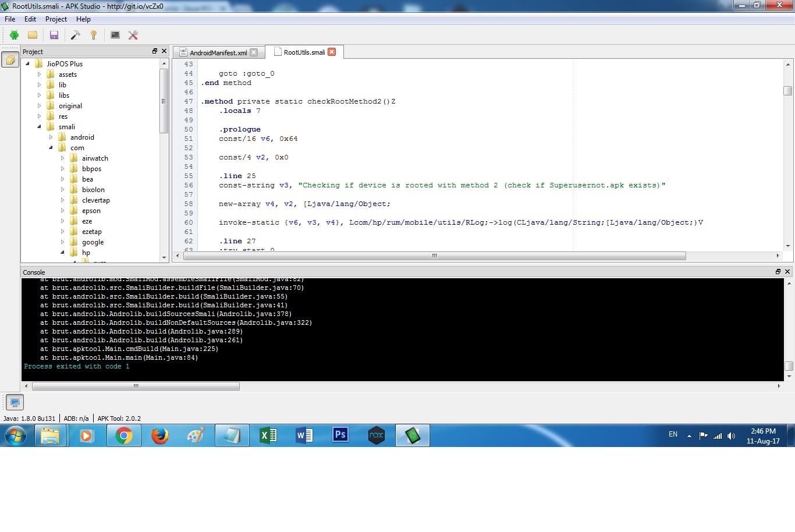795x532 pixels.
Task: Collapse the hp folder
Action: (62, 253)
